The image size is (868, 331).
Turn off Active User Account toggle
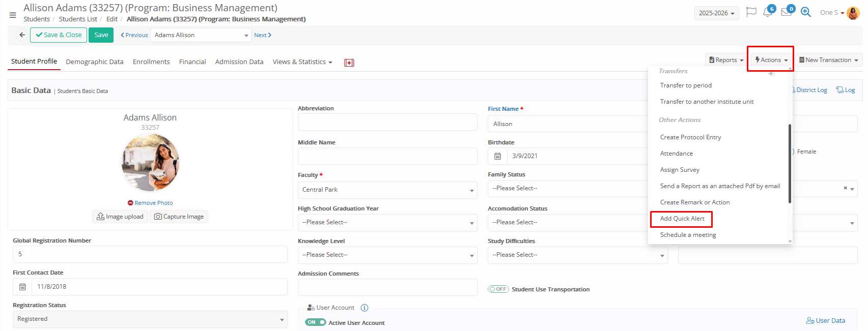click(x=315, y=322)
